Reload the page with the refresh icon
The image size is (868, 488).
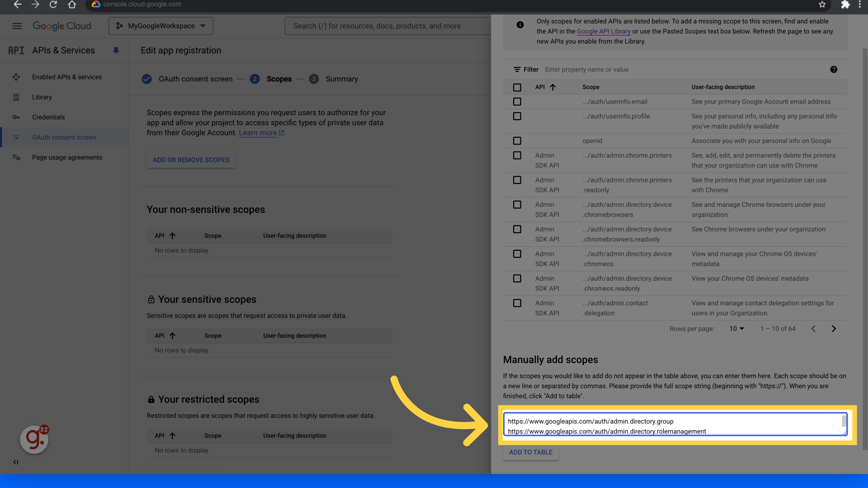53,5
